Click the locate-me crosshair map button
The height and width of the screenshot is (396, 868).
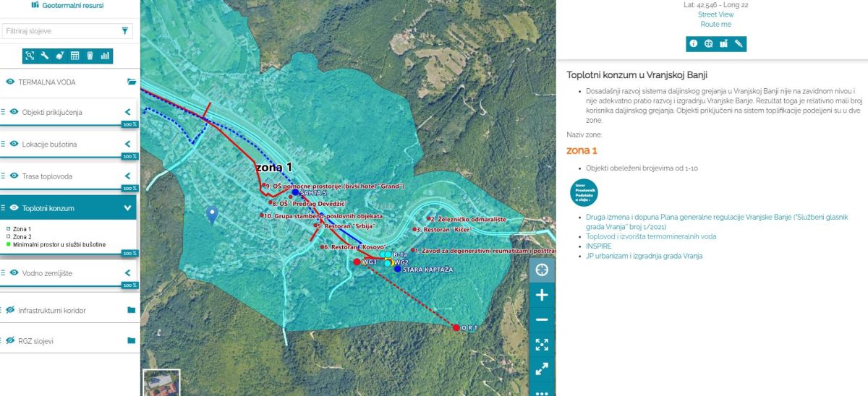coord(542,270)
